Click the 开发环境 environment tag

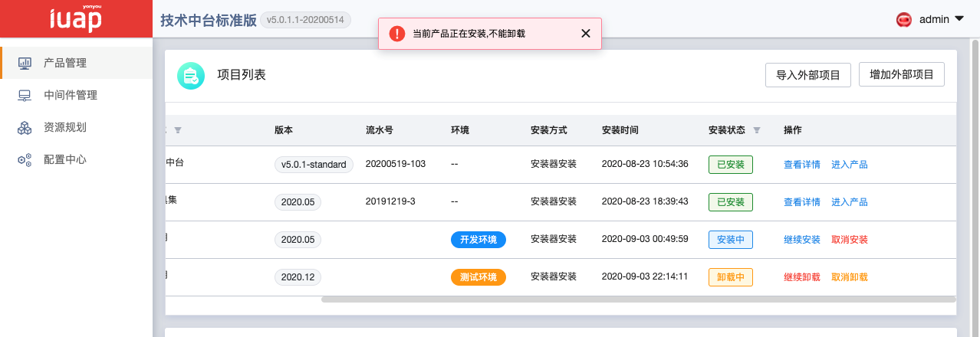pos(478,240)
